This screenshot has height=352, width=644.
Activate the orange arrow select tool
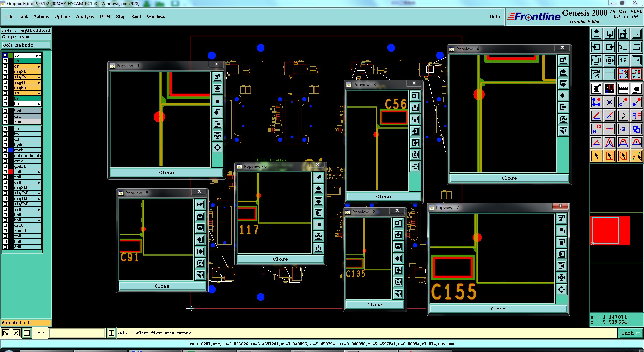tap(596, 156)
